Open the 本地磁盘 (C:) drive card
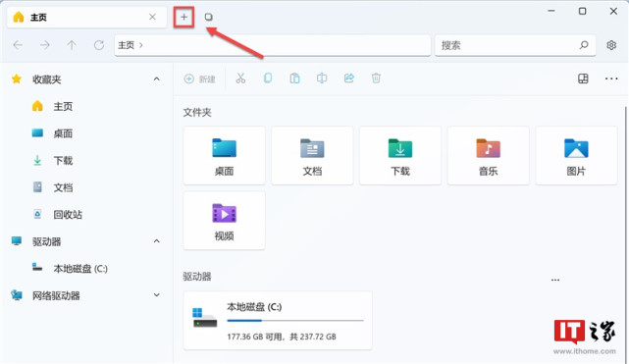Image resolution: width=629 pixels, height=364 pixels. pyautogui.click(x=278, y=321)
